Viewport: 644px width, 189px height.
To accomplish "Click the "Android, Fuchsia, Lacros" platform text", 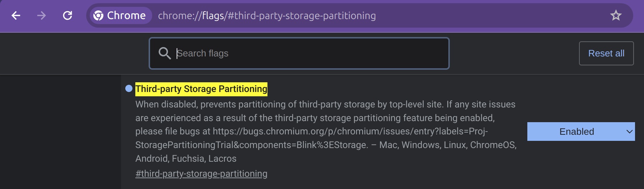I will tap(186, 158).
